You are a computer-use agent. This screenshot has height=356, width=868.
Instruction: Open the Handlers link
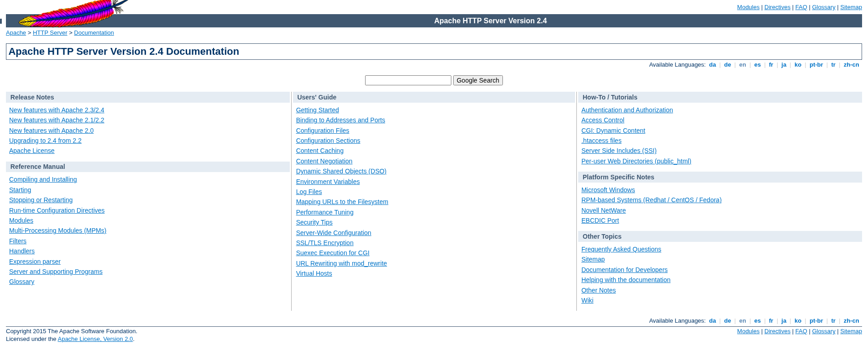(x=22, y=251)
